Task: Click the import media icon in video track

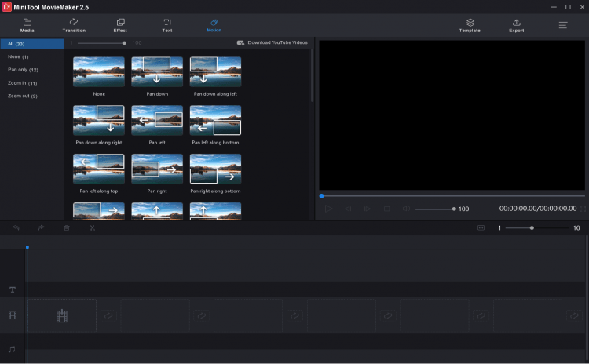Action: 62,316
